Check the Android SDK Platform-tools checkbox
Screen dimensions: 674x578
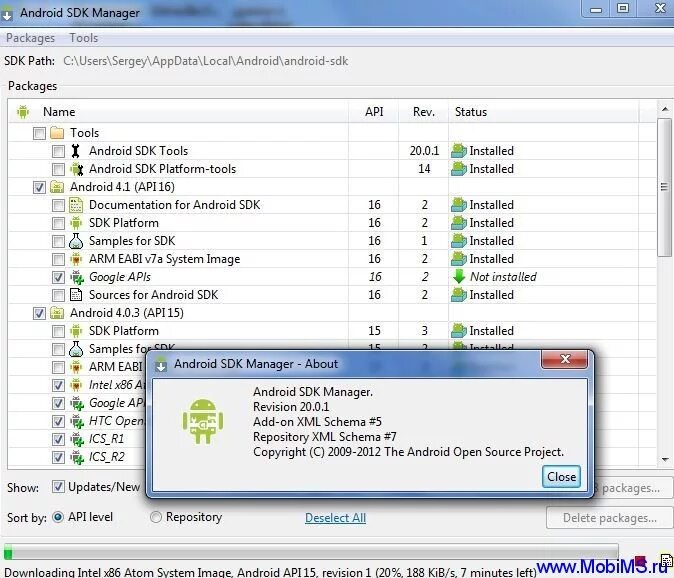click(x=58, y=169)
